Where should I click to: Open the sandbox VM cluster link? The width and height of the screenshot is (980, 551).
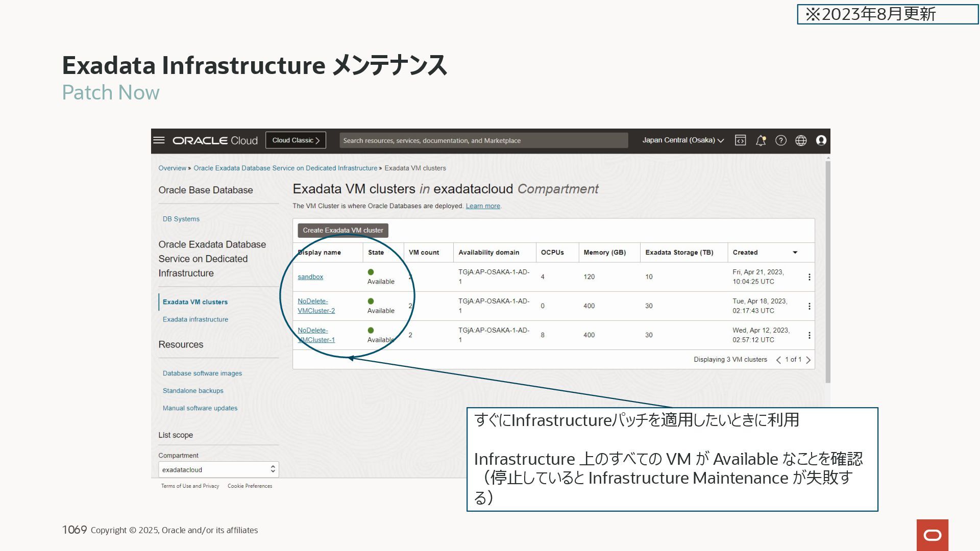310,277
